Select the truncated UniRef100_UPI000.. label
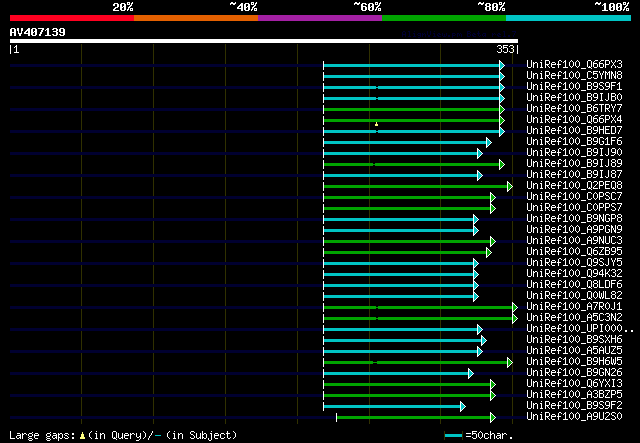Image resolution: width=640 pixels, height=443 pixels. point(580,329)
